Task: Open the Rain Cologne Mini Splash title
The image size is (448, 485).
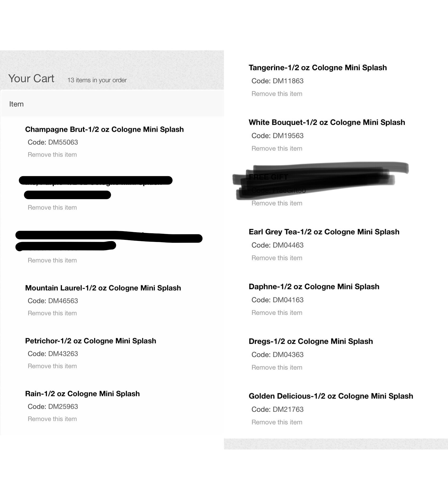Action: coord(82,394)
